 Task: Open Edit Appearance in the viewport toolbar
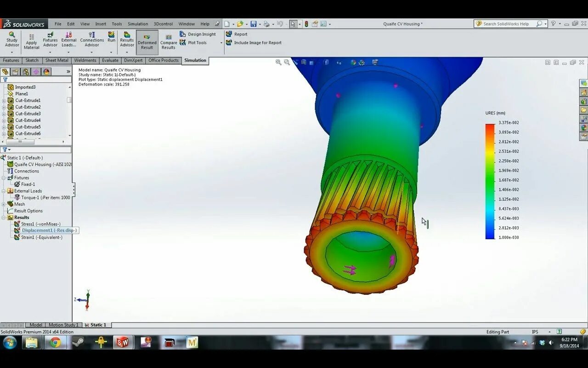353,62
